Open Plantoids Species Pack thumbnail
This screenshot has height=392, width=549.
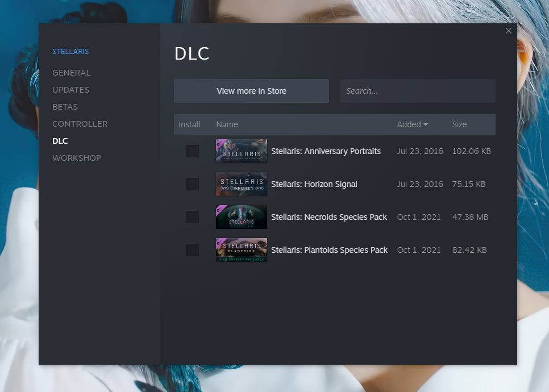242,250
